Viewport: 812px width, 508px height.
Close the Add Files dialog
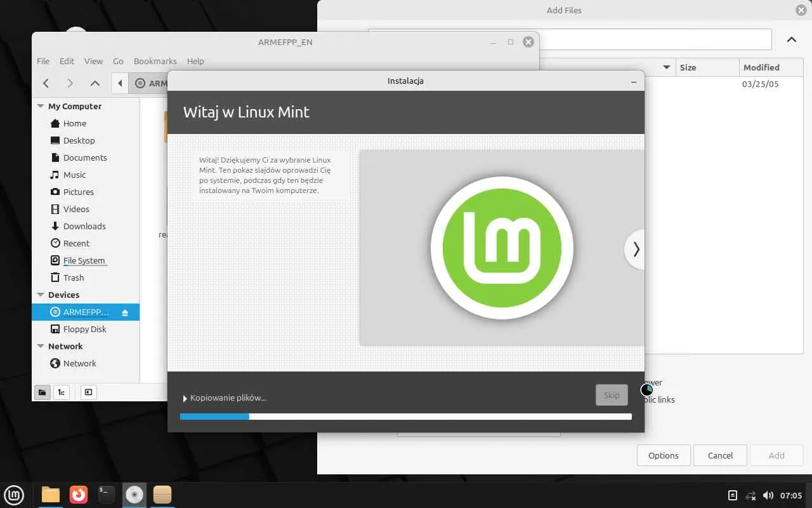(x=801, y=10)
